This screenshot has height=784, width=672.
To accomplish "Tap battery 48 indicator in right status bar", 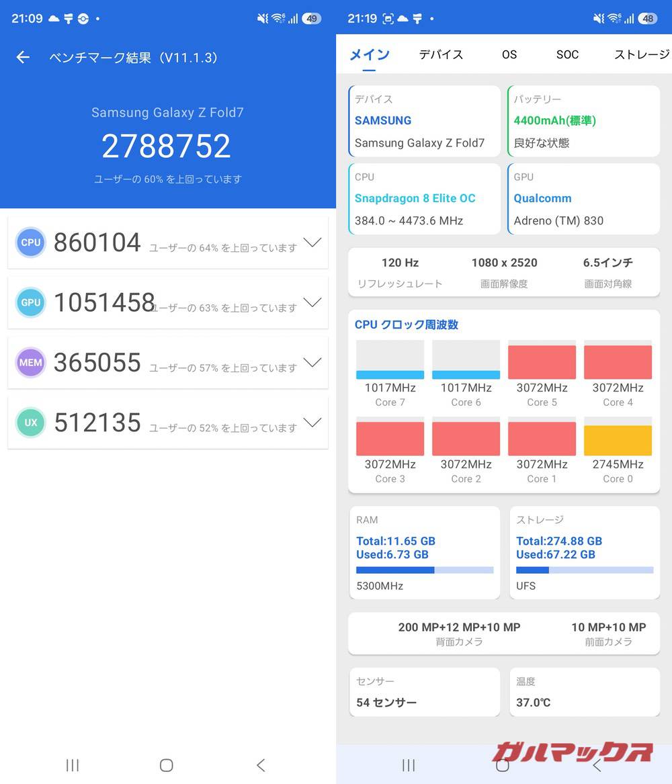I will tap(648, 19).
